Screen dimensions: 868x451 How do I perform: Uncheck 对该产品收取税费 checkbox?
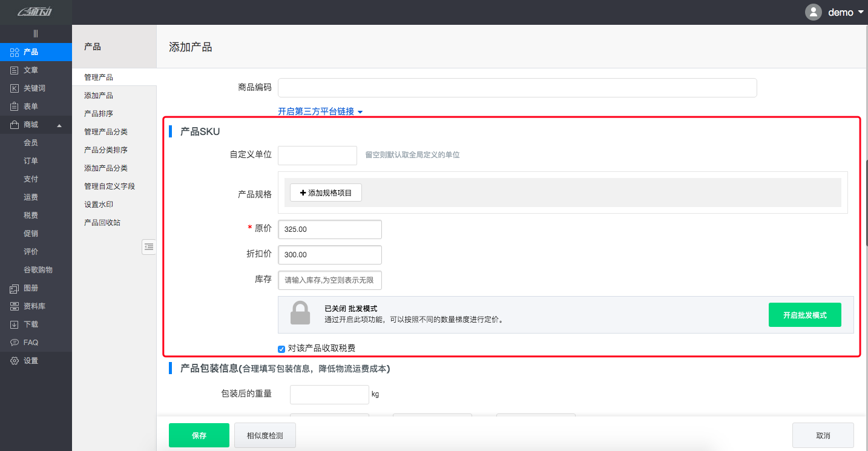tap(281, 349)
